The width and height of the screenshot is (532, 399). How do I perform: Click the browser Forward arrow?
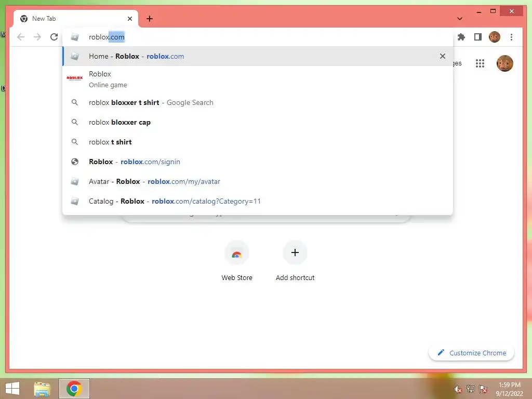pos(37,37)
